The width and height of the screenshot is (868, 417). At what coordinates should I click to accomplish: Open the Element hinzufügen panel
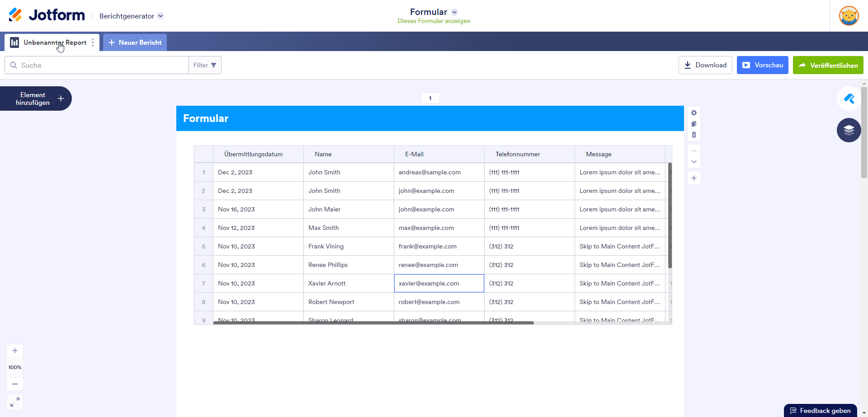coord(36,98)
